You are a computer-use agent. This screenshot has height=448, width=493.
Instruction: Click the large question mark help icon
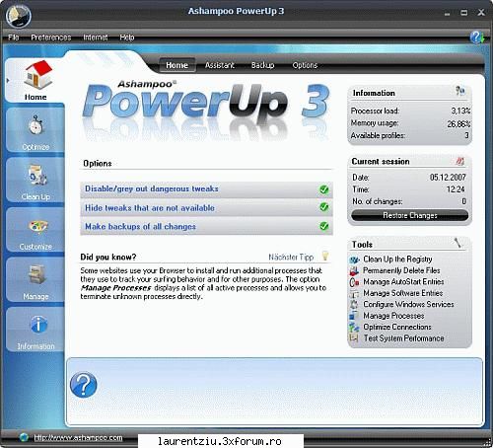coord(84,385)
